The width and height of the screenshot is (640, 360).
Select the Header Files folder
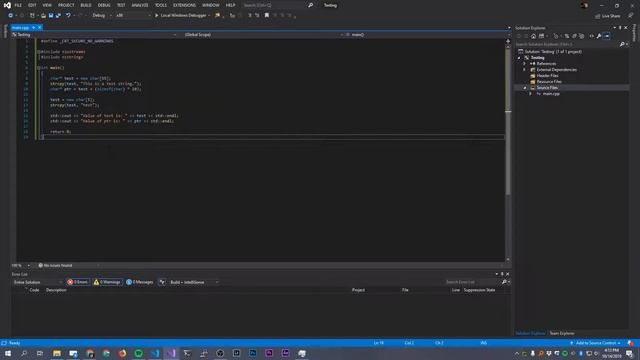[x=547, y=76]
